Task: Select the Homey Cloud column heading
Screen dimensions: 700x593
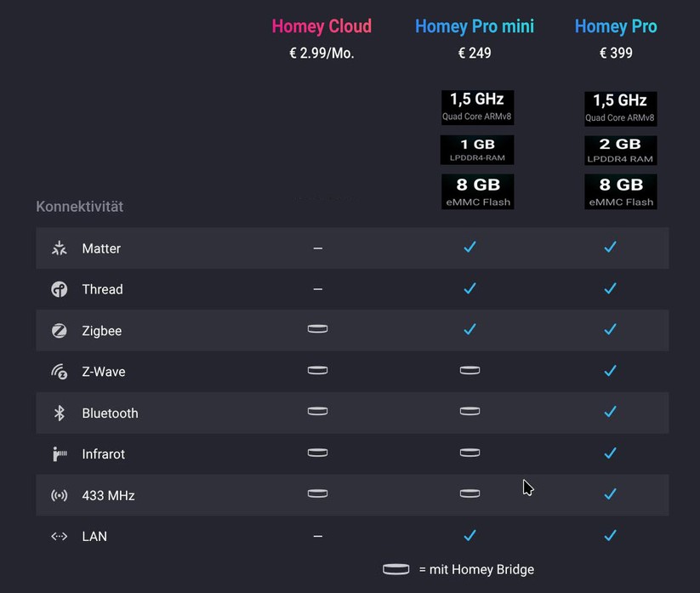Action: click(322, 26)
